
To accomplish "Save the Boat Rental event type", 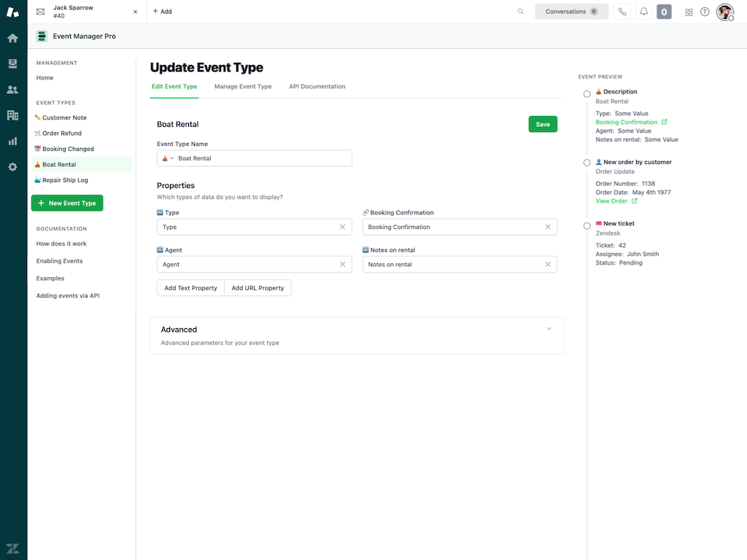I will (x=542, y=124).
